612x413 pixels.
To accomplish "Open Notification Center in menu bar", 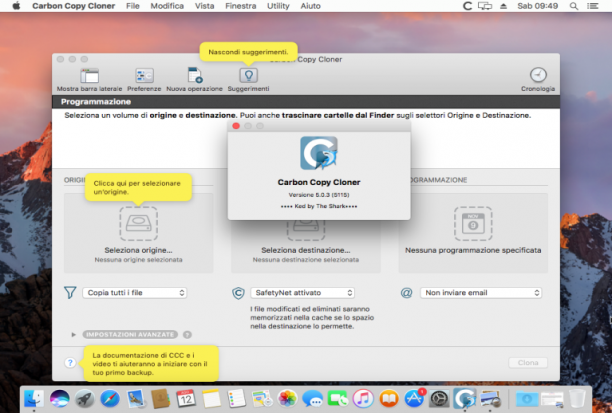I will click(x=592, y=6).
